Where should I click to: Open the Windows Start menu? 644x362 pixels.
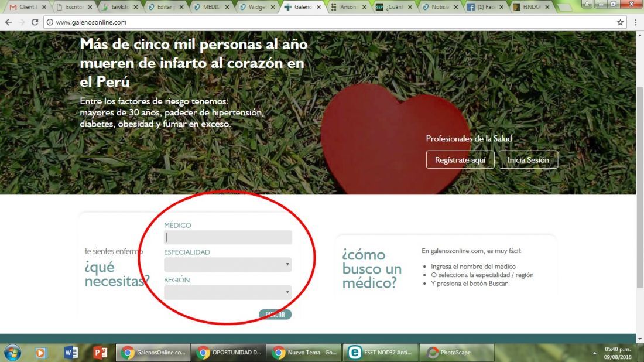click(x=12, y=353)
